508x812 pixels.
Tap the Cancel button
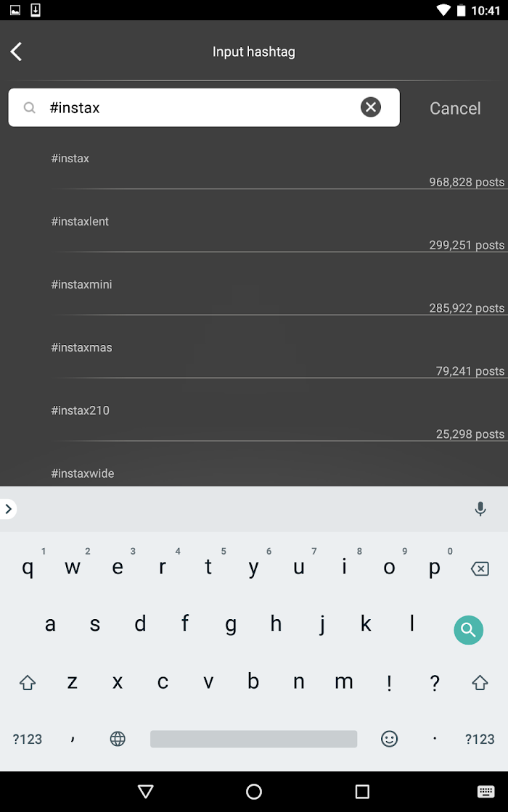point(455,108)
